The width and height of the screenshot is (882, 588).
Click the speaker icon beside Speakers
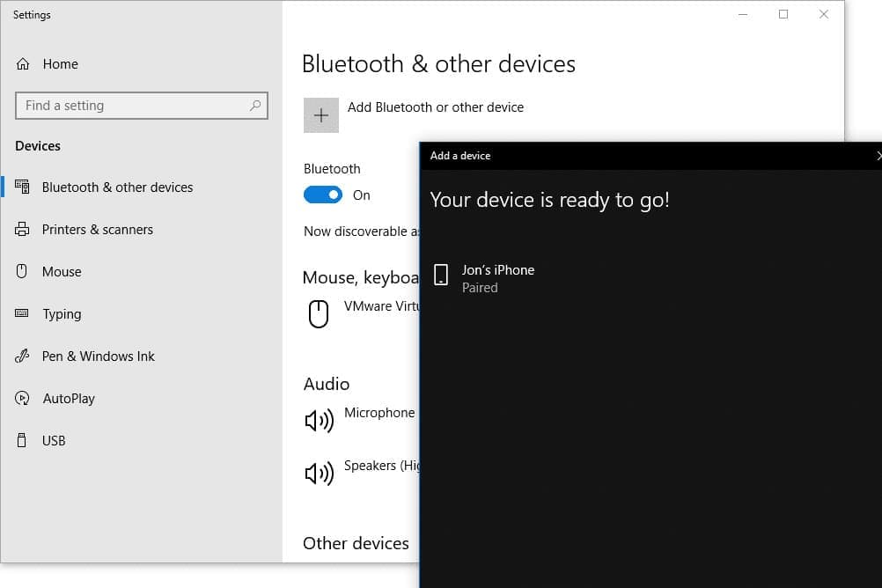[319, 474]
